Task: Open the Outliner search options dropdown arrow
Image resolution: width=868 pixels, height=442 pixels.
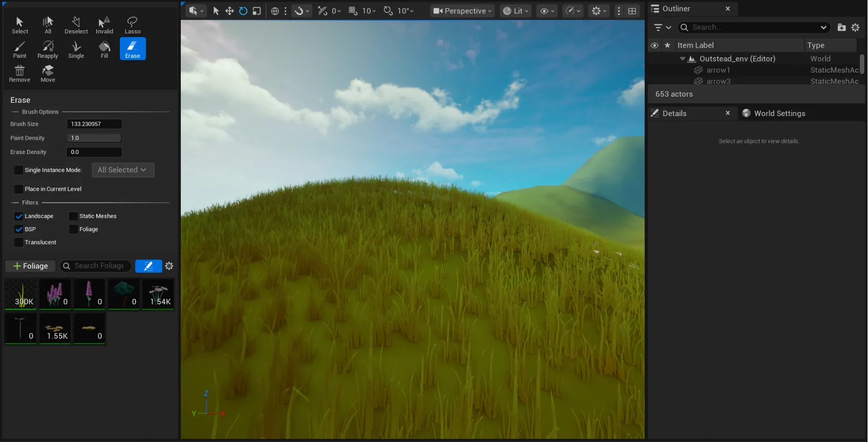Action: coord(823,27)
